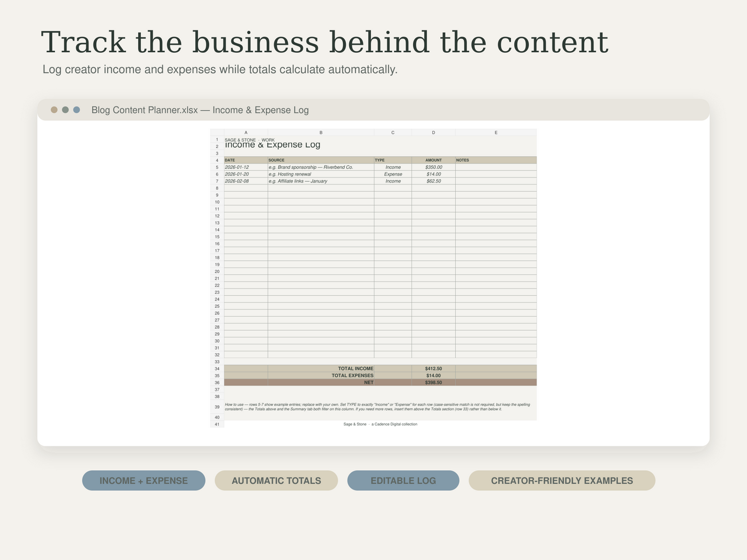The image size is (747, 560).
Task: Select the Hosting renewal source cell
Action: (321, 174)
